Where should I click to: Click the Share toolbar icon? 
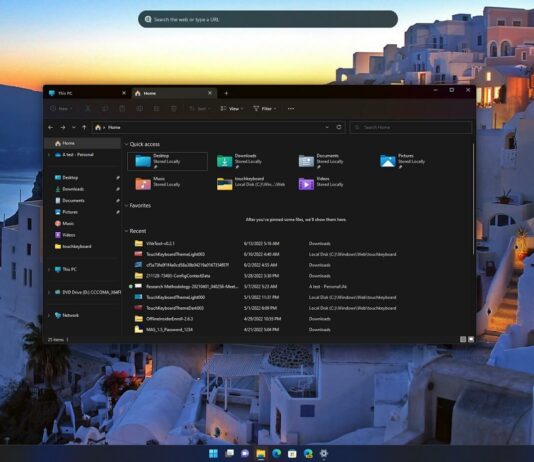pos(157,109)
